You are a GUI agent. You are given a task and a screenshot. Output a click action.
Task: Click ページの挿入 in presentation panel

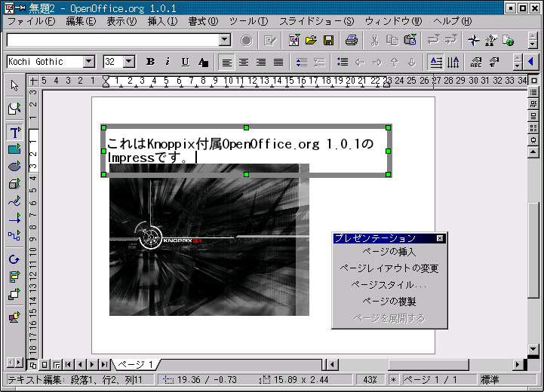click(x=389, y=252)
